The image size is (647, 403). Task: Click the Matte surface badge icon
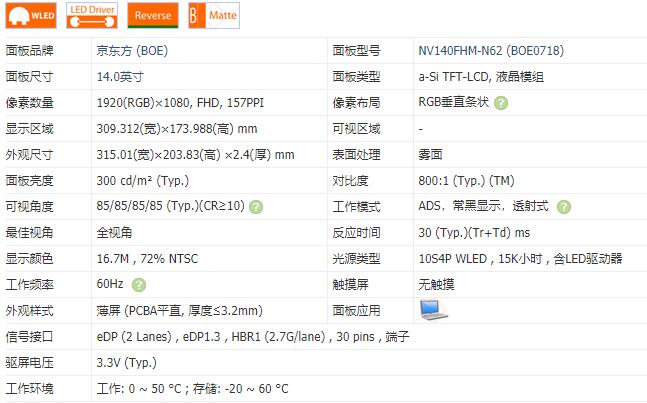[x=214, y=16]
